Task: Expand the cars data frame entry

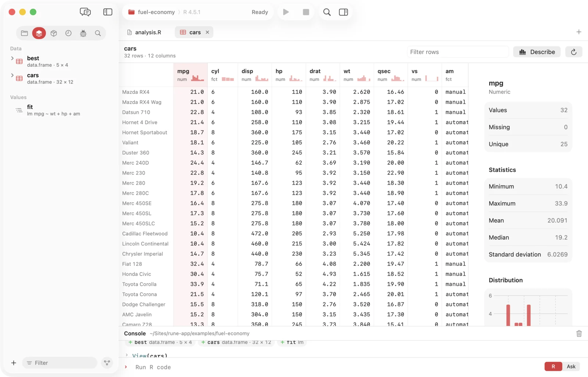Action: [12, 75]
